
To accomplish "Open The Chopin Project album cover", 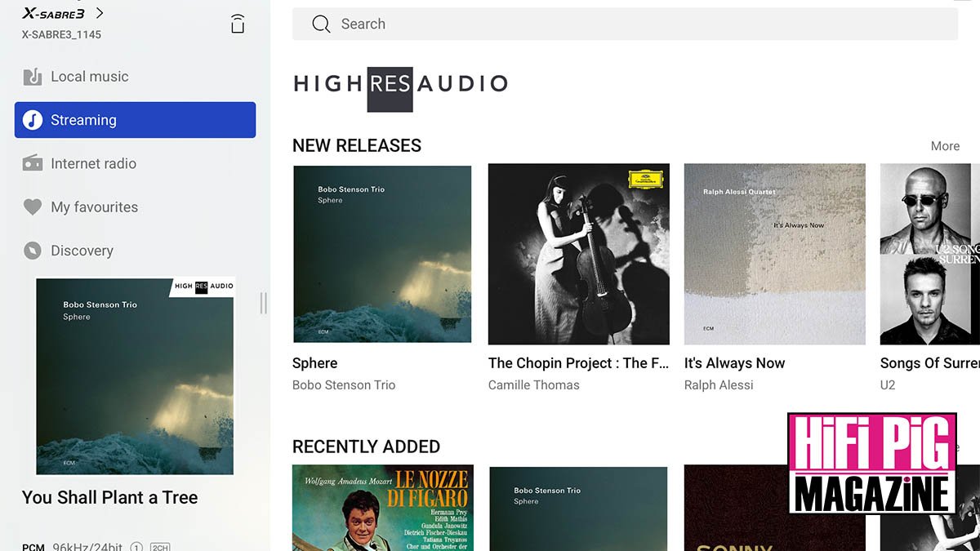I will point(578,254).
